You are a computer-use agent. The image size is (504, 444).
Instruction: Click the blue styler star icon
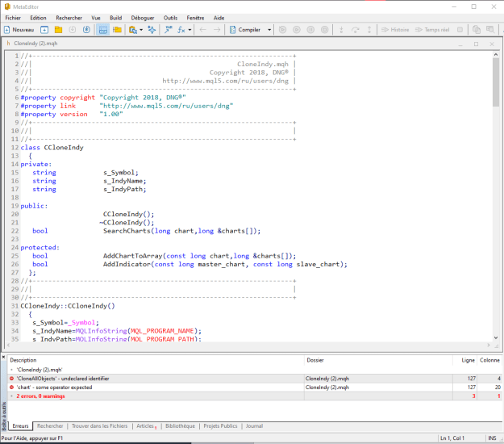pos(152,30)
